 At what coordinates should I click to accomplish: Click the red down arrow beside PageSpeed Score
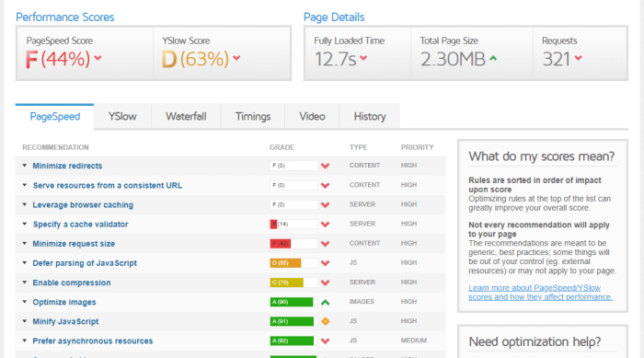(98, 58)
